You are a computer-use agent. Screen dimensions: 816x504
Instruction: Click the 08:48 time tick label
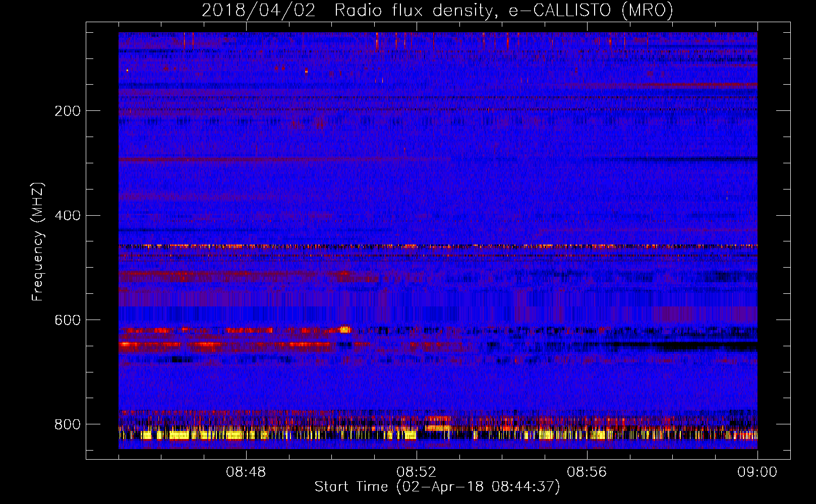click(x=246, y=472)
